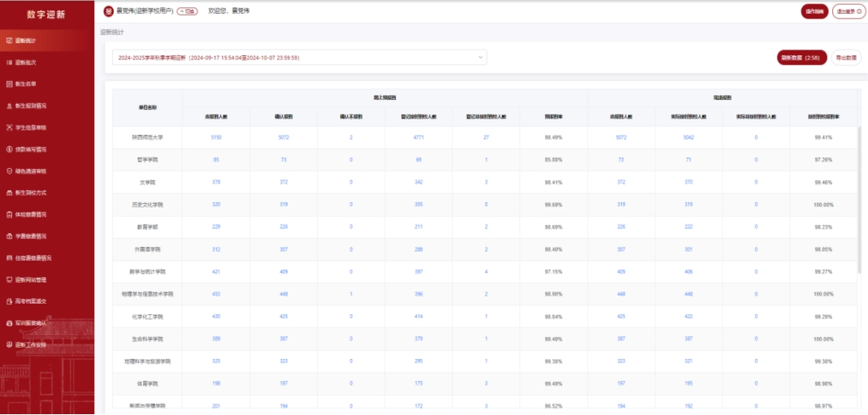Click the 迎新统计 sidebar icon

click(x=8, y=40)
